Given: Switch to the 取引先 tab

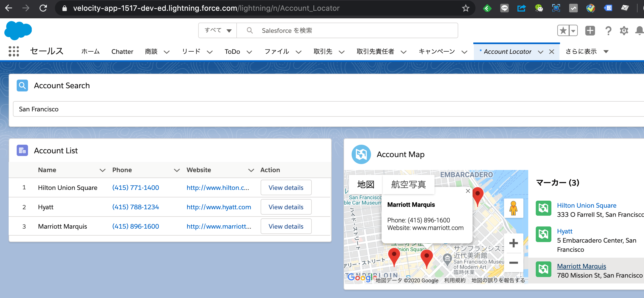Looking at the screenshot, I should (x=323, y=51).
